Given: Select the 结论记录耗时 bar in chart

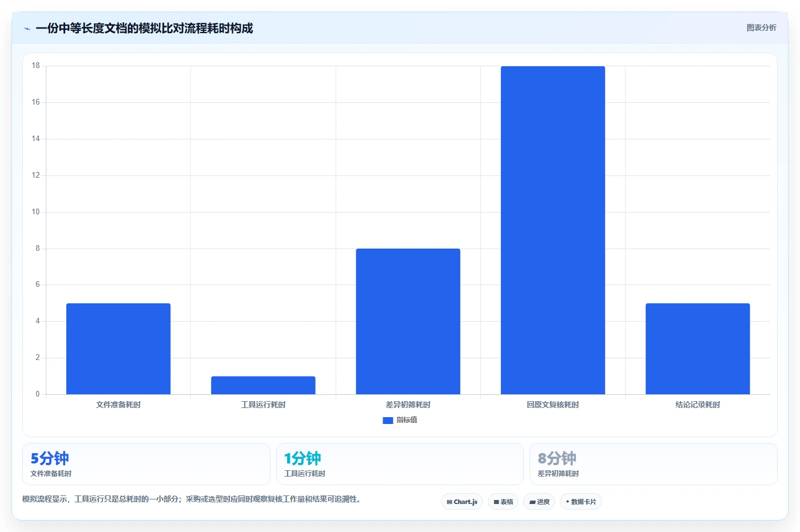Looking at the screenshot, I should pos(698,349).
